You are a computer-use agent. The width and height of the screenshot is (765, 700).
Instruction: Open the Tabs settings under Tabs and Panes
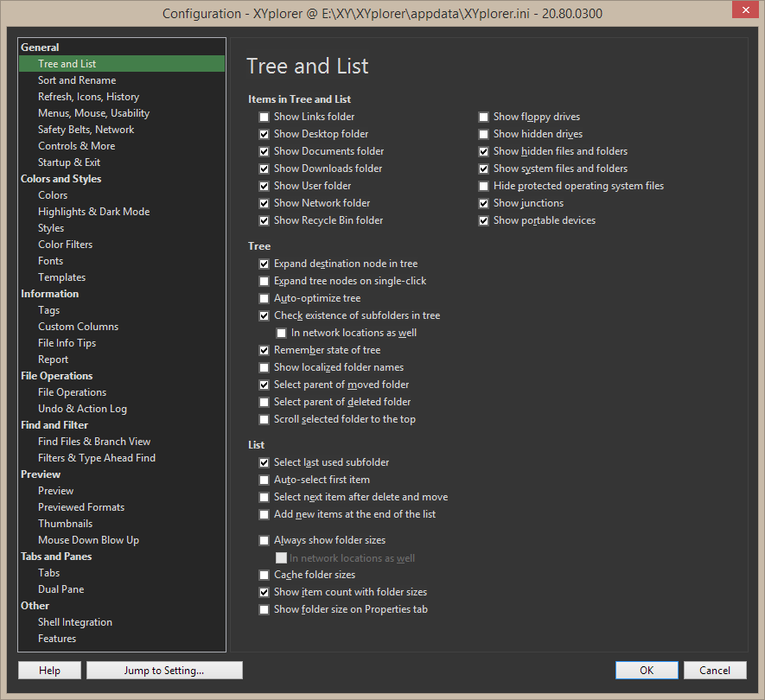click(48, 572)
